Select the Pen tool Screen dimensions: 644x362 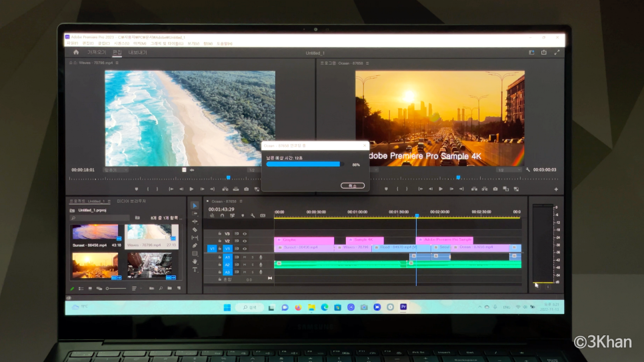195,246
